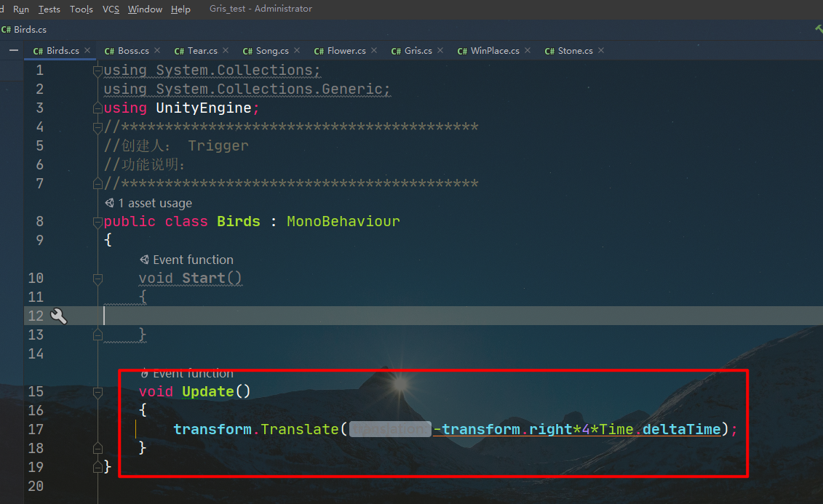Click line number 17 in the gutter
Screen dimensions: 823x504
[x=36, y=430]
